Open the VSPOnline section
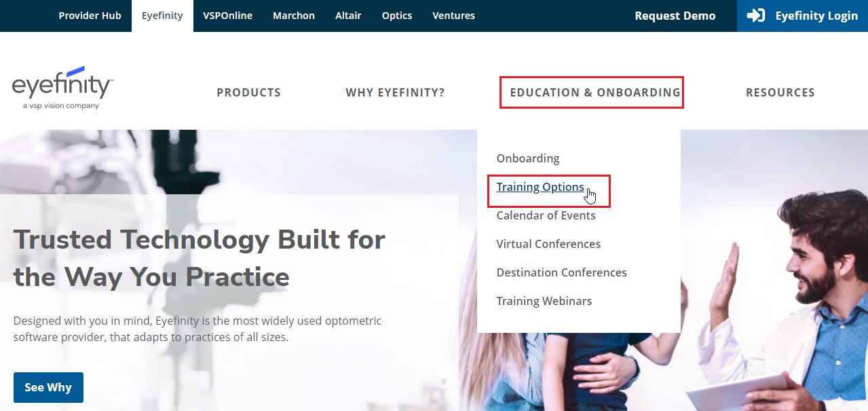Viewport: 868px width, 411px height. point(227,16)
